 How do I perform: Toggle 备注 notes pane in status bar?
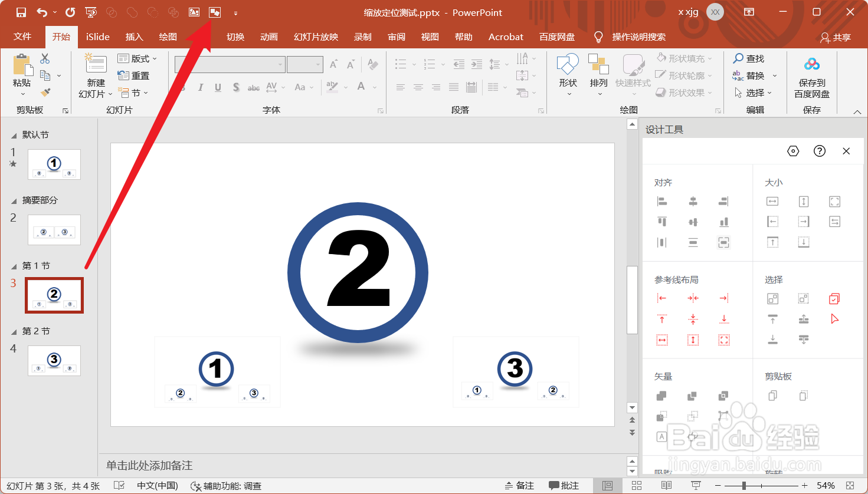point(519,486)
